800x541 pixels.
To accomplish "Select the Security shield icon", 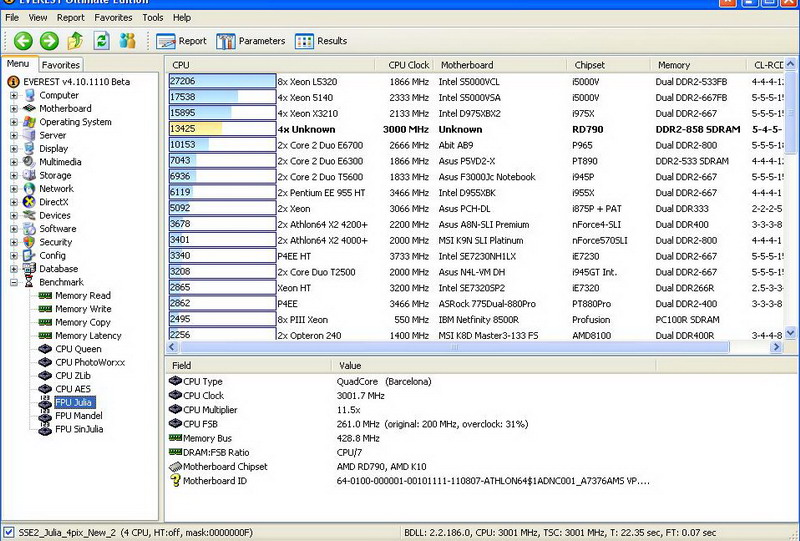I will 30,242.
